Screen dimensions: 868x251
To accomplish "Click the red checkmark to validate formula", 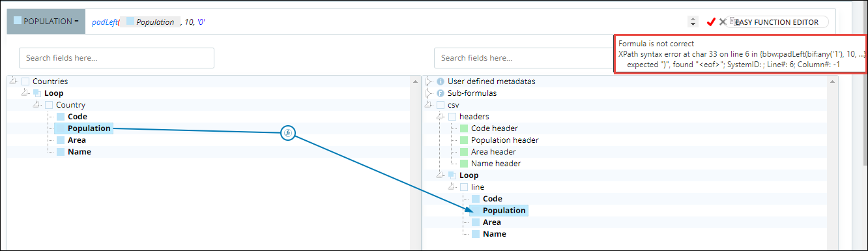I will 711,22.
